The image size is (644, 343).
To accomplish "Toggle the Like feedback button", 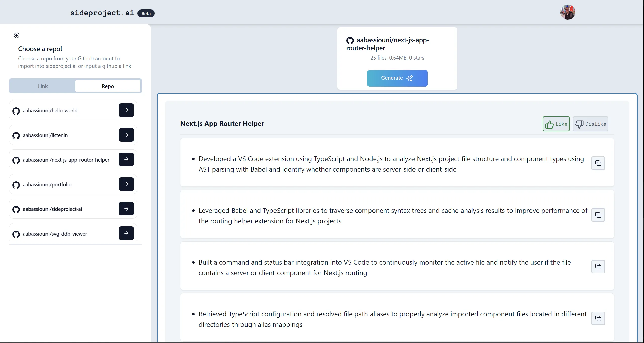I will pyautogui.click(x=556, y=124).
